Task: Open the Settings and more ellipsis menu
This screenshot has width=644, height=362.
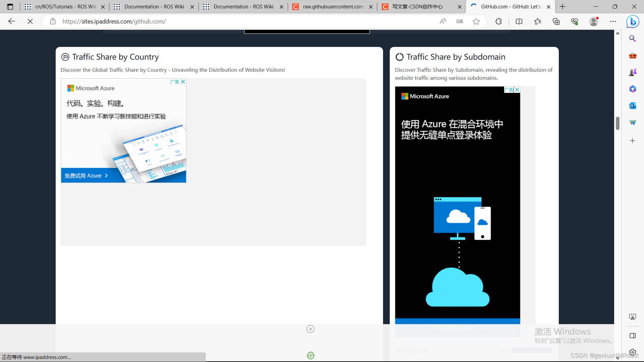Action: point(613,21)
